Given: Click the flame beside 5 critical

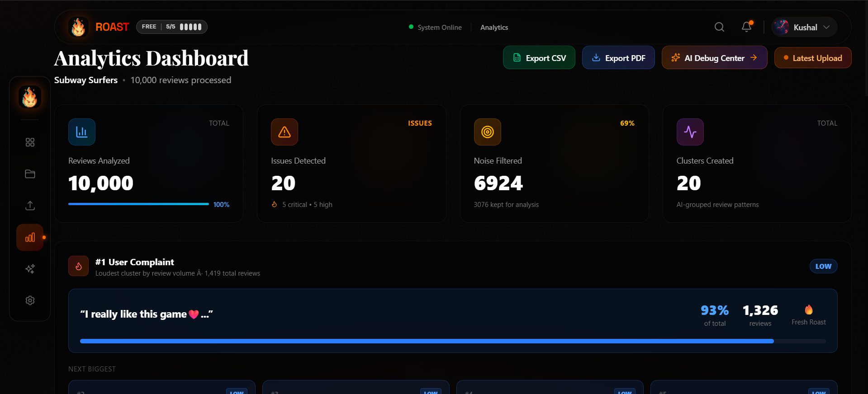Looking at the screenshot, I should point(275,204).
